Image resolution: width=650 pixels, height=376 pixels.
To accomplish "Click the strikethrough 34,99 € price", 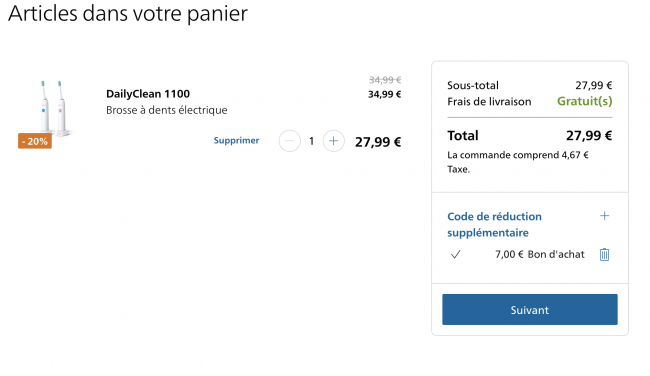I will [x=385, y=80].
